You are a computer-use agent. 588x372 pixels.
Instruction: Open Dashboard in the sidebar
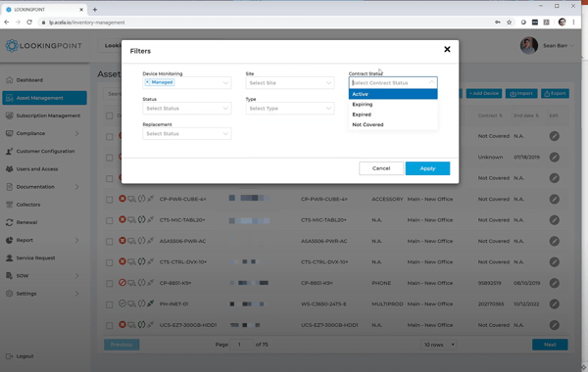[29, 80]
